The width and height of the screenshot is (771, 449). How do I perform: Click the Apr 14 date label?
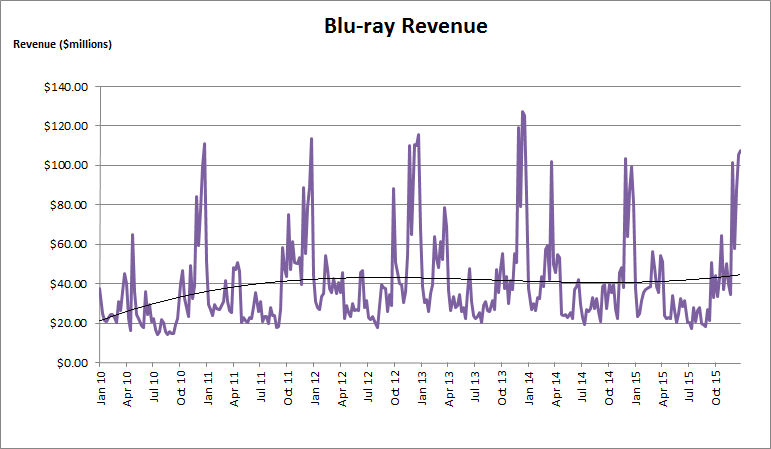click(x=556, y=389)
